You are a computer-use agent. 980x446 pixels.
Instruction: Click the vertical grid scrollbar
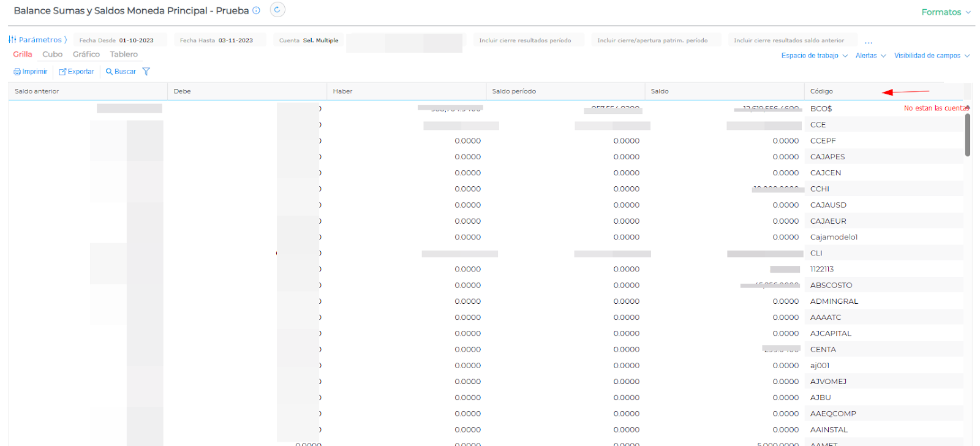[x=968, y=135]
